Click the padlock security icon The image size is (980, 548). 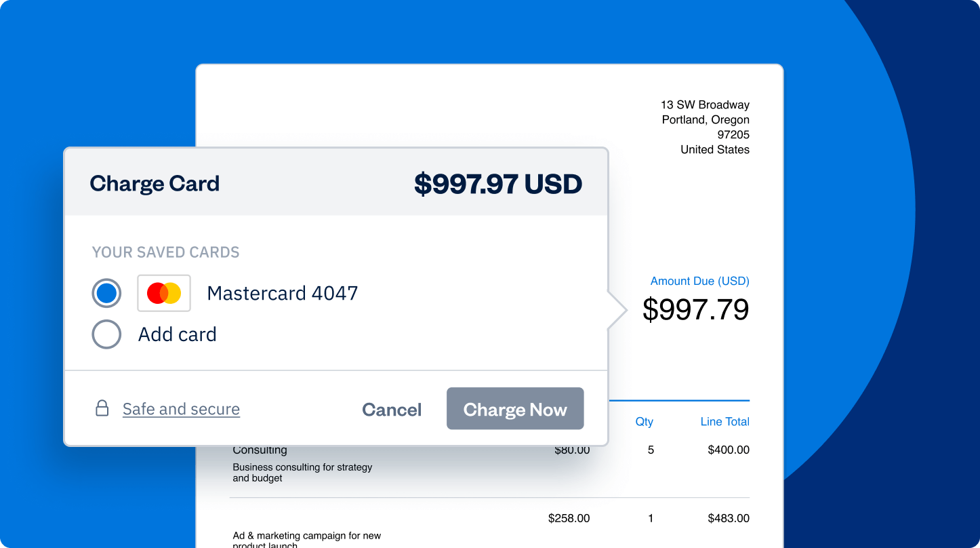coord(102,408)
